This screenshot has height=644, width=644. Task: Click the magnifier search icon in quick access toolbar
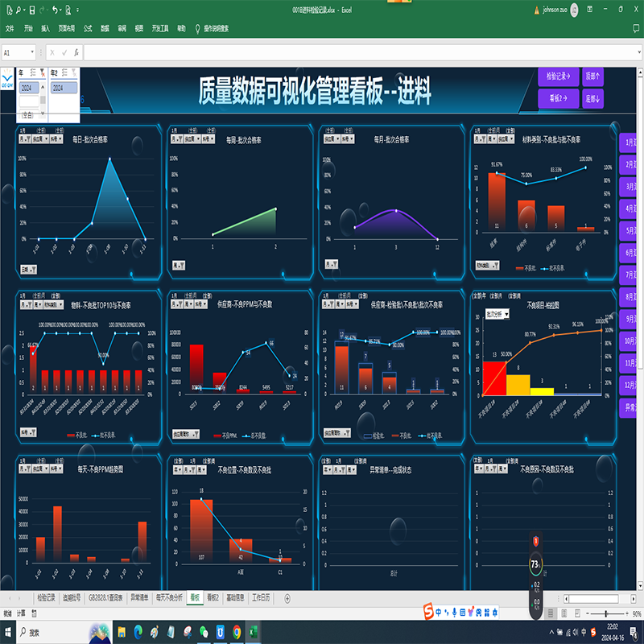click(19, 10)
